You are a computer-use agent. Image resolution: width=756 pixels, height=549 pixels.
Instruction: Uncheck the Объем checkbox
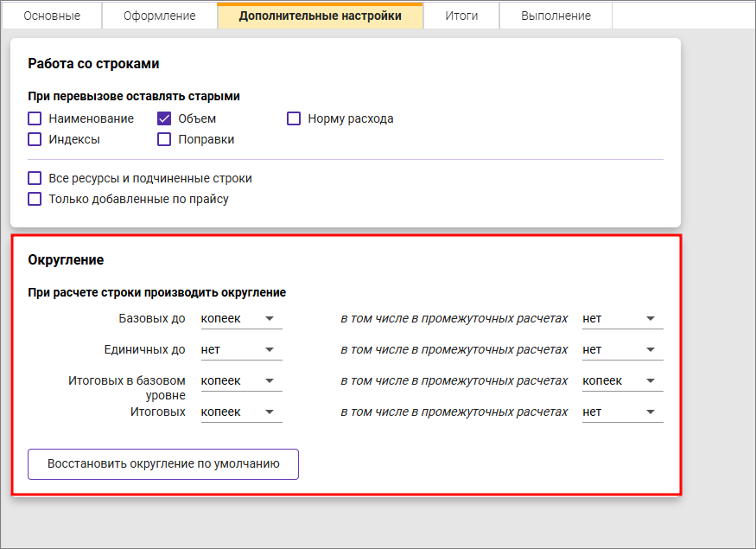click(164, 118)
